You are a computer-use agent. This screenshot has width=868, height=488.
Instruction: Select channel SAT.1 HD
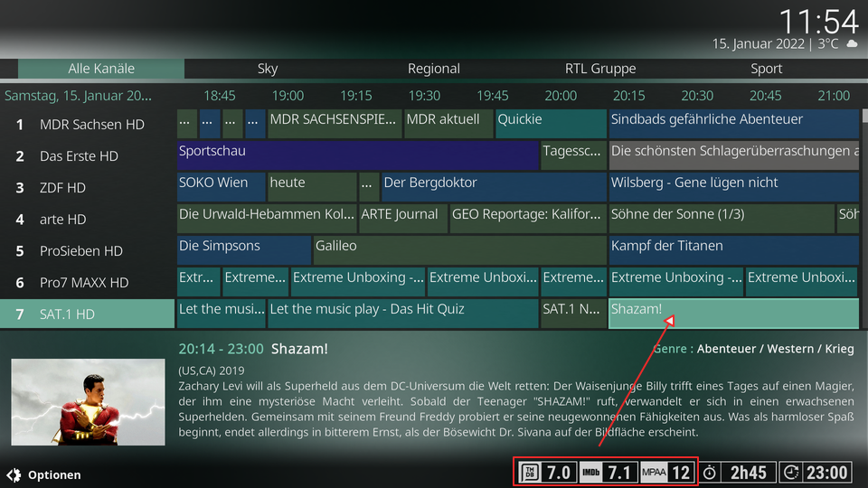[88, 314]
